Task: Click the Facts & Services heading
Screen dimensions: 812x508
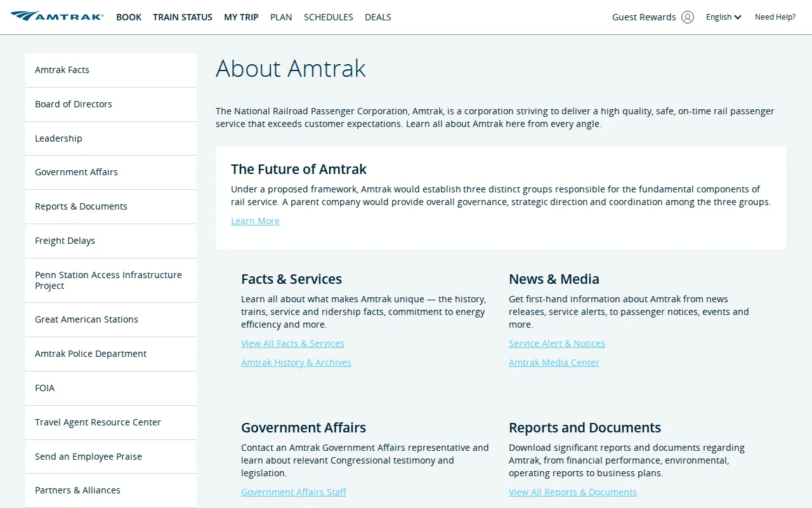Action: [291, 279]
